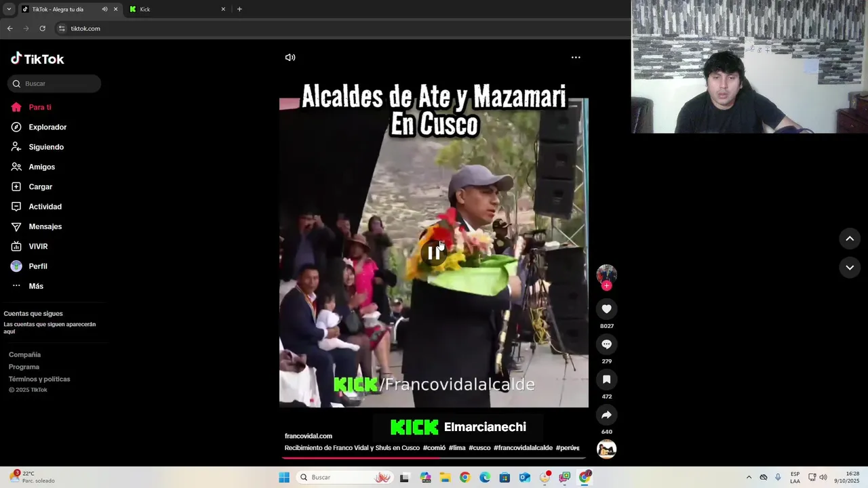This screenshot has height=488, width=868.
Task: Open Mensajes inbox
Action: [x=36, y=226]
